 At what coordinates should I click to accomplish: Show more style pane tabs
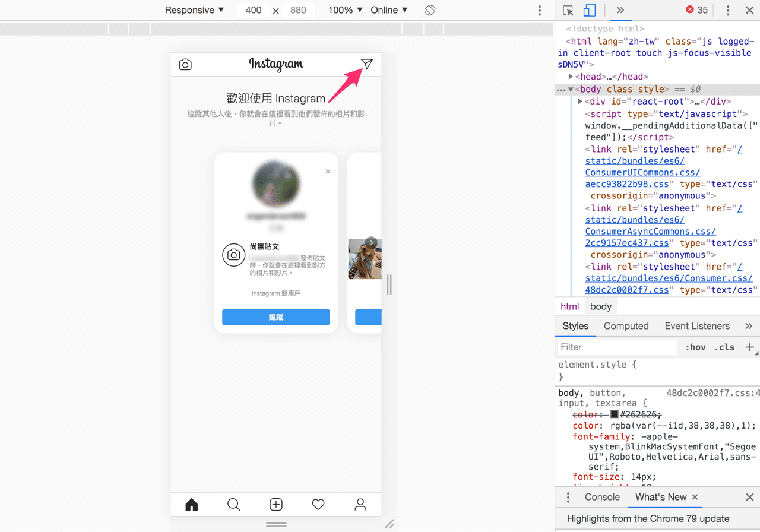pos(749,326)
